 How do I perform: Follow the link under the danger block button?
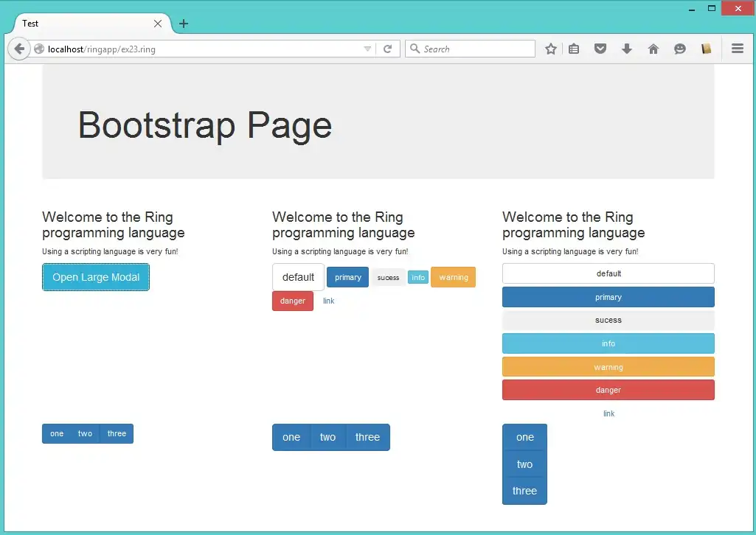pyautogui.click(x=608, y=414)
